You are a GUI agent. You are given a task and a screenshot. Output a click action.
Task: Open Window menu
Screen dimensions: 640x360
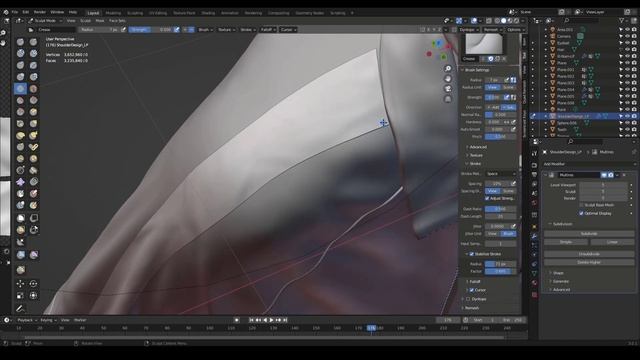point(57,12)
